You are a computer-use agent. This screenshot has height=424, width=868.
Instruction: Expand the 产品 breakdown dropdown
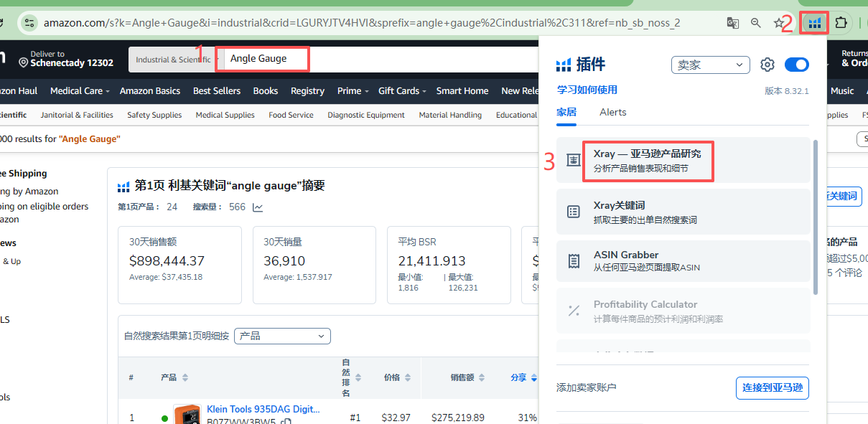pyautogui.click(x=282, y=336)
